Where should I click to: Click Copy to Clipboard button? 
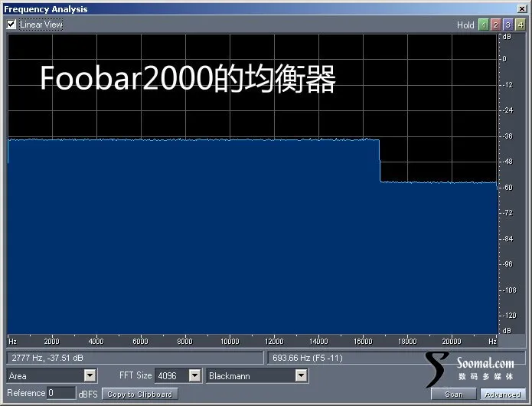click(x=140, y=394)
